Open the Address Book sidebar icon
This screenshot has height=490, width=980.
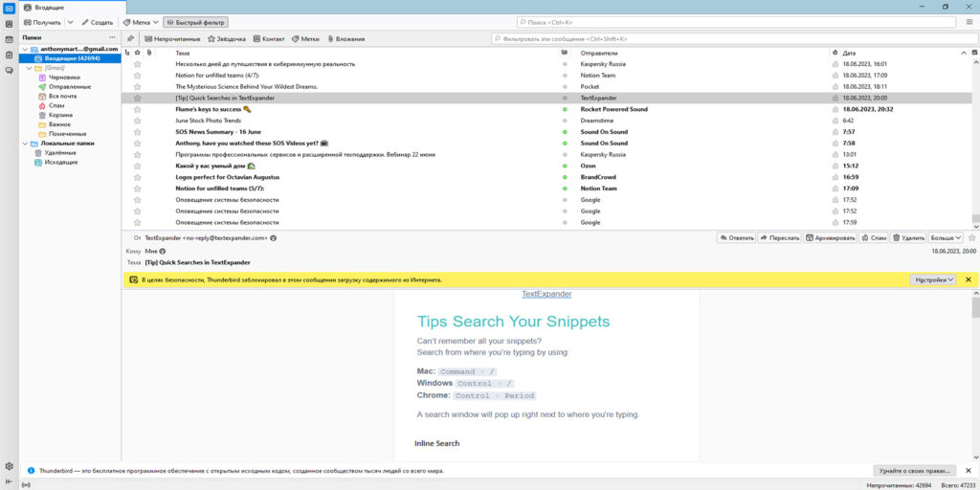coord(10,24)
